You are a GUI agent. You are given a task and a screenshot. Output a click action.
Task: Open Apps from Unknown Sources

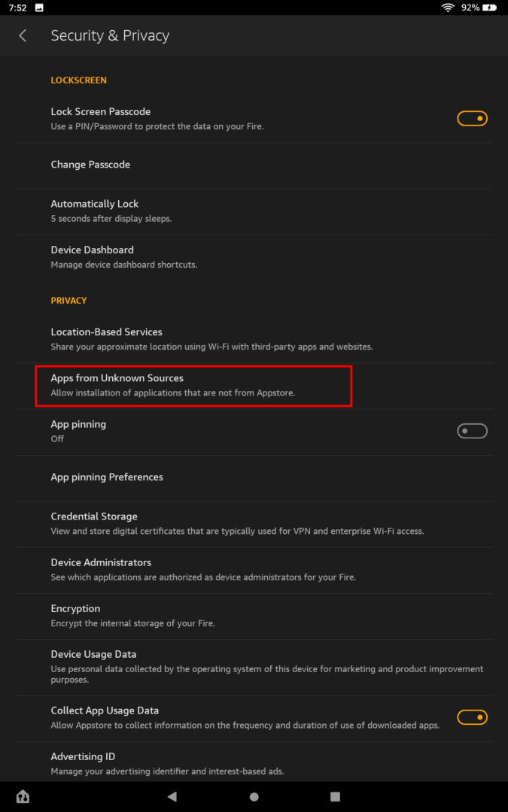point(193,385)
